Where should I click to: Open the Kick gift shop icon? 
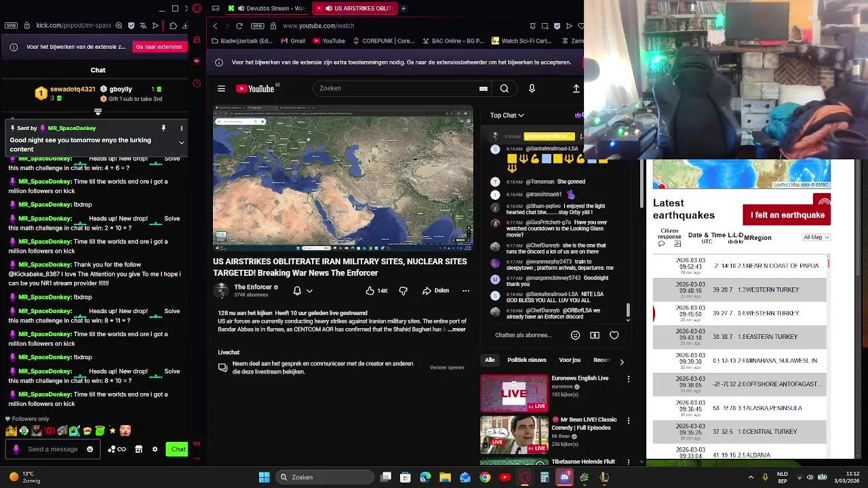pyautogui.click(x=138, y=449)
